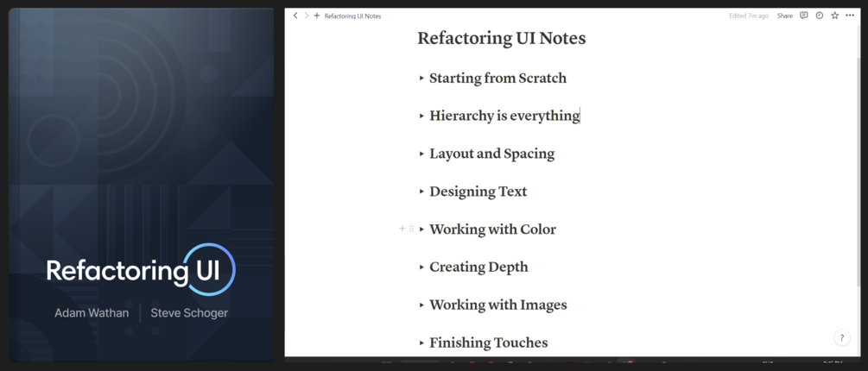Favorite the page with the star icon
The image size is (868, 371).
(x=835, y=16)
